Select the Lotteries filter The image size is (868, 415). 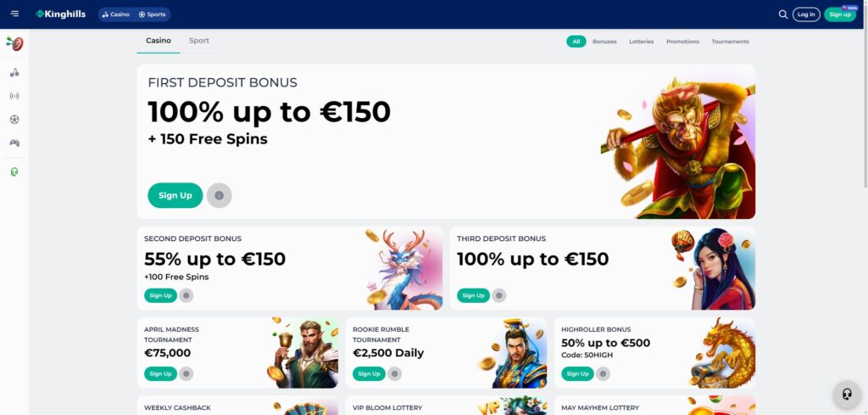pos(641,42)
